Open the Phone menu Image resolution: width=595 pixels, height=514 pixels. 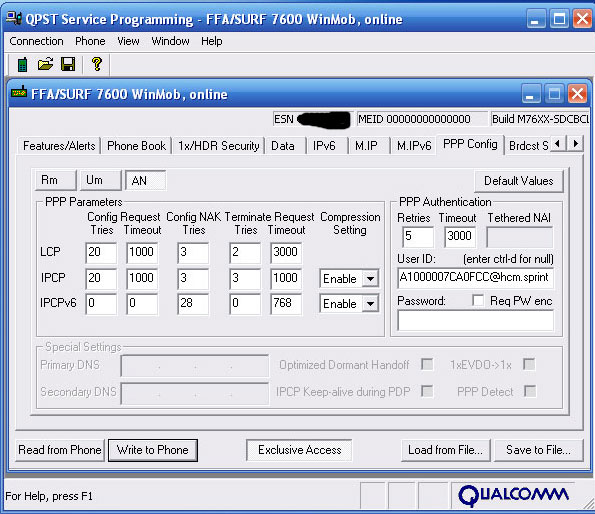pos(90,41)
